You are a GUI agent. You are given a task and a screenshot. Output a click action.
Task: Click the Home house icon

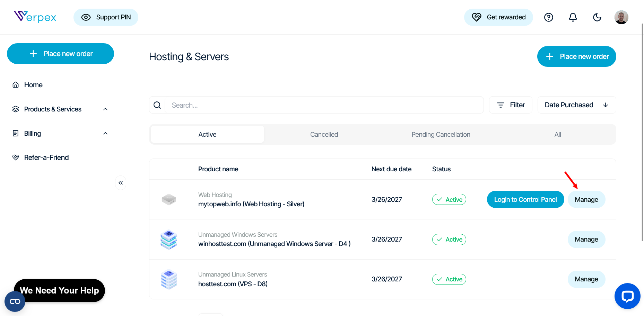coord(16,85)
